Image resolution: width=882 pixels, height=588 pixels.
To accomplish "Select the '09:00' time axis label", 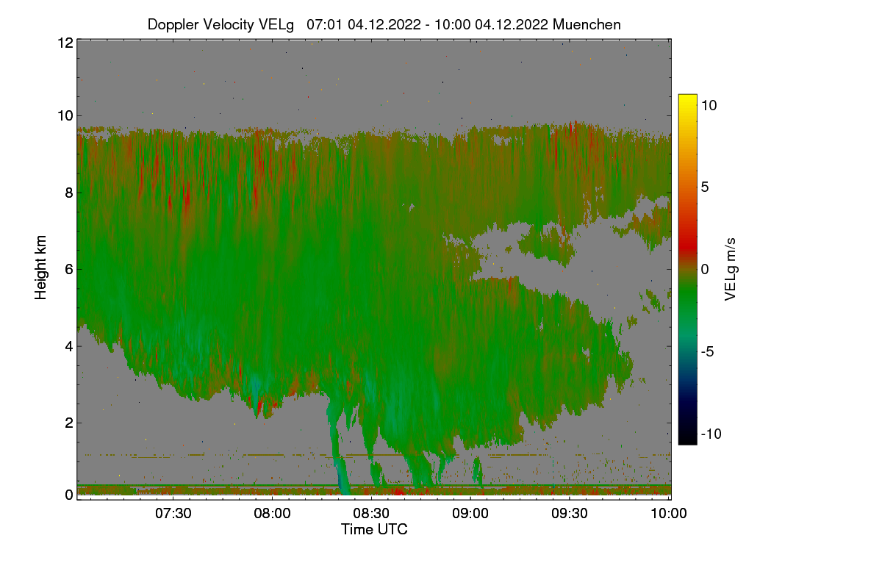I will tap(470, 514).
